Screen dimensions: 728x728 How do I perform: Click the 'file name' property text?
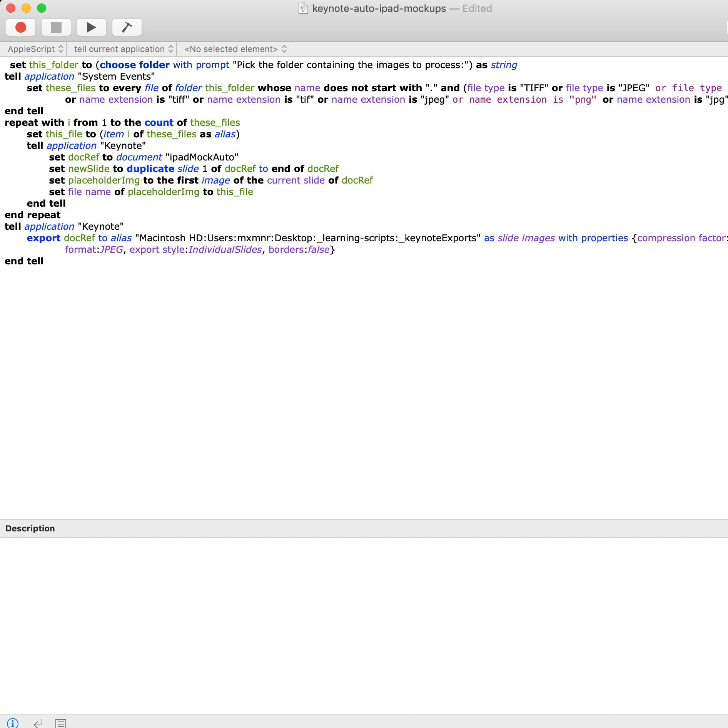coord(90,192)
